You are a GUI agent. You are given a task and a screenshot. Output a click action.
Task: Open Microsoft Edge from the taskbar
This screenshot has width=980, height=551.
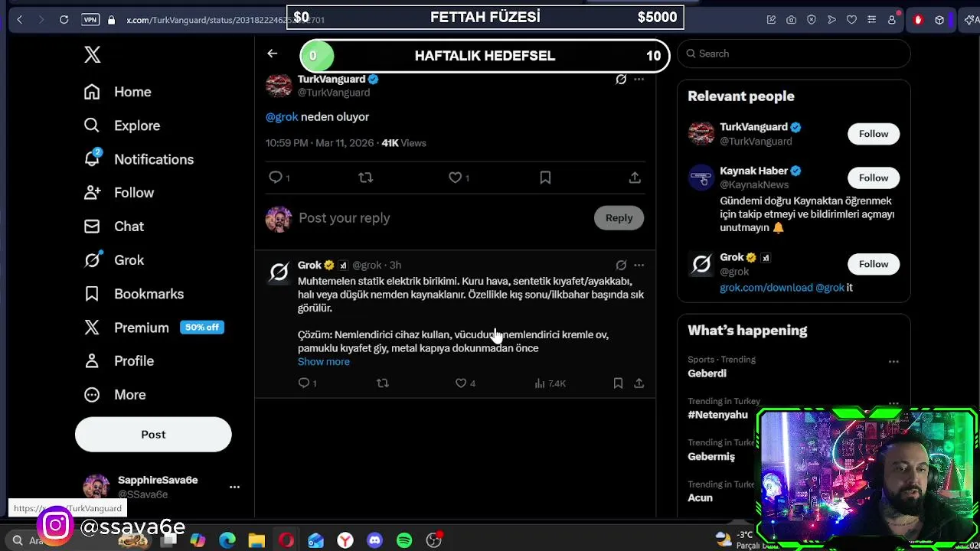click(227, 540)
